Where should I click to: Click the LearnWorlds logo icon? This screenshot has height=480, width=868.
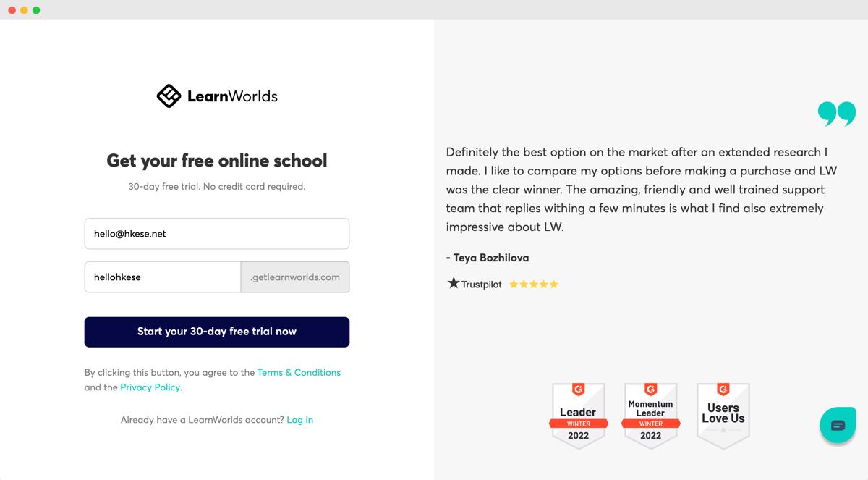coord(169,96)
